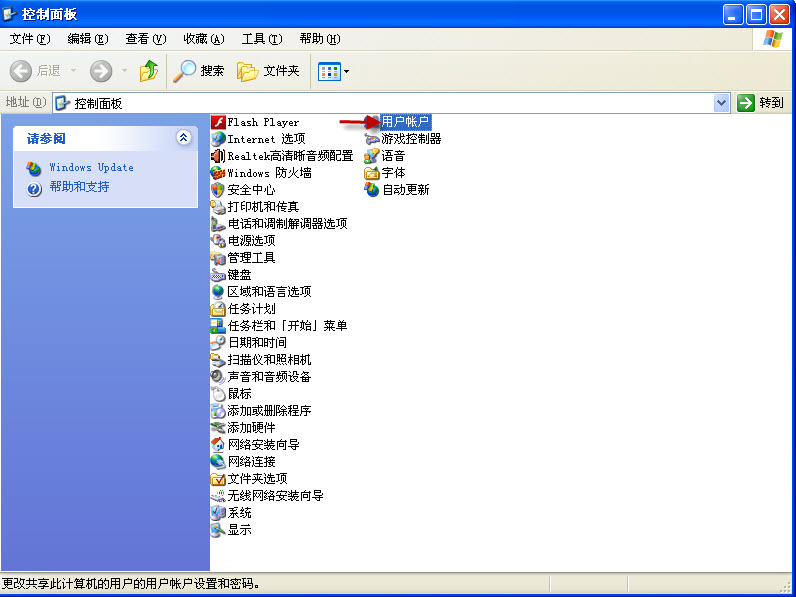
Task: Open the Windows Update link
Action: [x=91, y=168]
